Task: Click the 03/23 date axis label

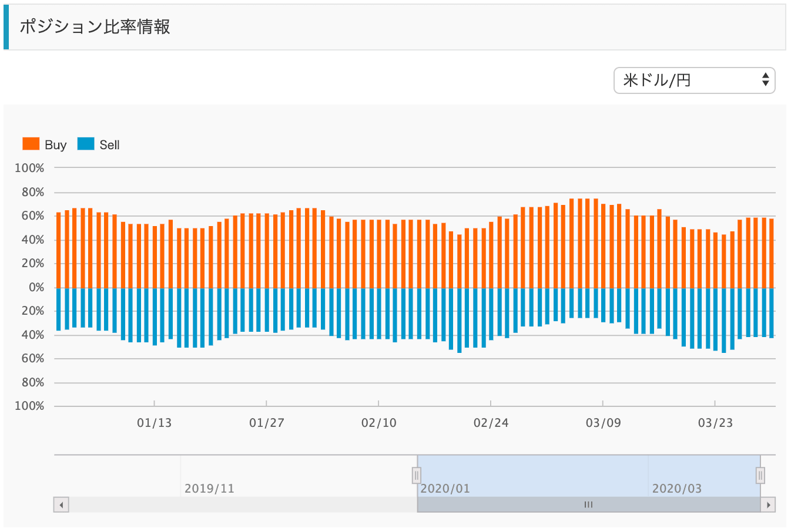Action: [716, 423]
